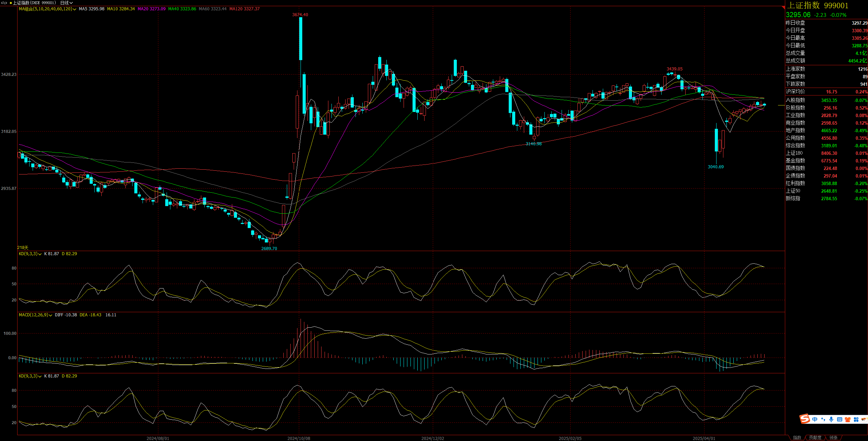Open Sogou toolbox grid icon
The image size is (868, 441).
click(856, 419)
